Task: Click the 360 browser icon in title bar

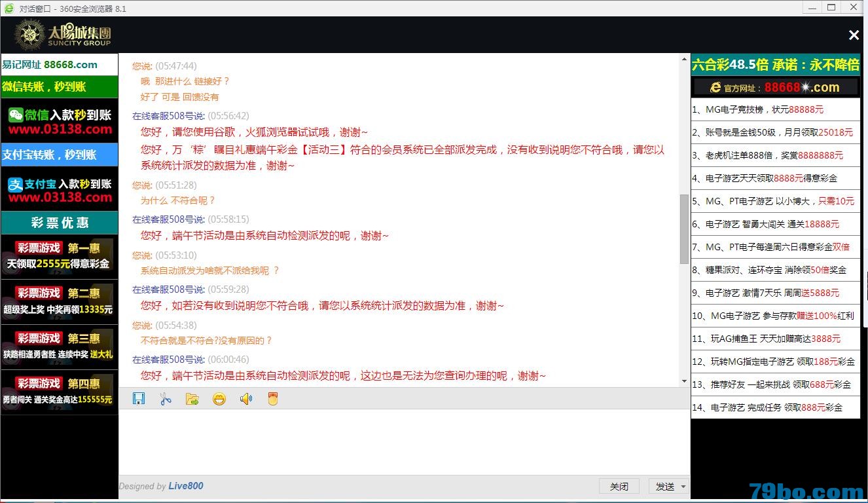Action: (x=9, y=9)
